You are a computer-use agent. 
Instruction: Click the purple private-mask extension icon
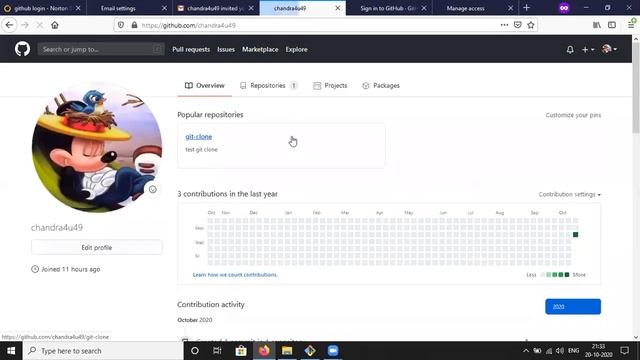pyautogui.click(x=564, y=8)
